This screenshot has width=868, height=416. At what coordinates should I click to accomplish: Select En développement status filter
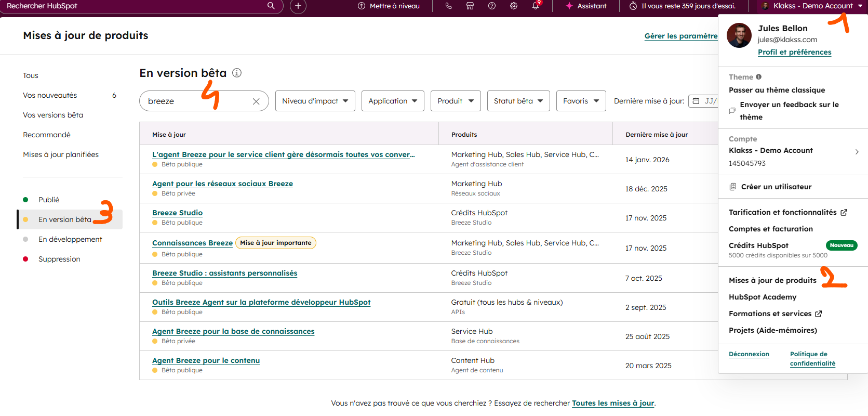point(70,239)
